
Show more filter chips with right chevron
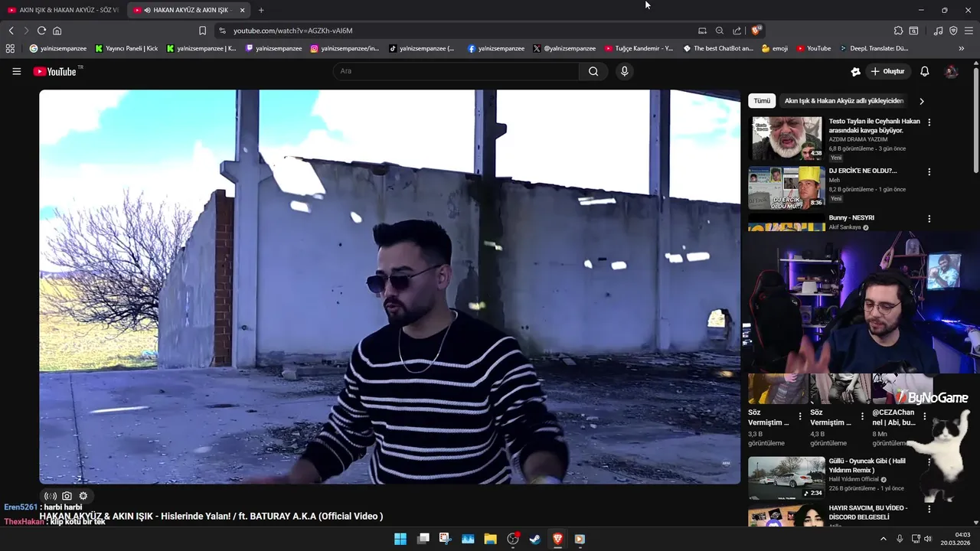pos(922,101)
